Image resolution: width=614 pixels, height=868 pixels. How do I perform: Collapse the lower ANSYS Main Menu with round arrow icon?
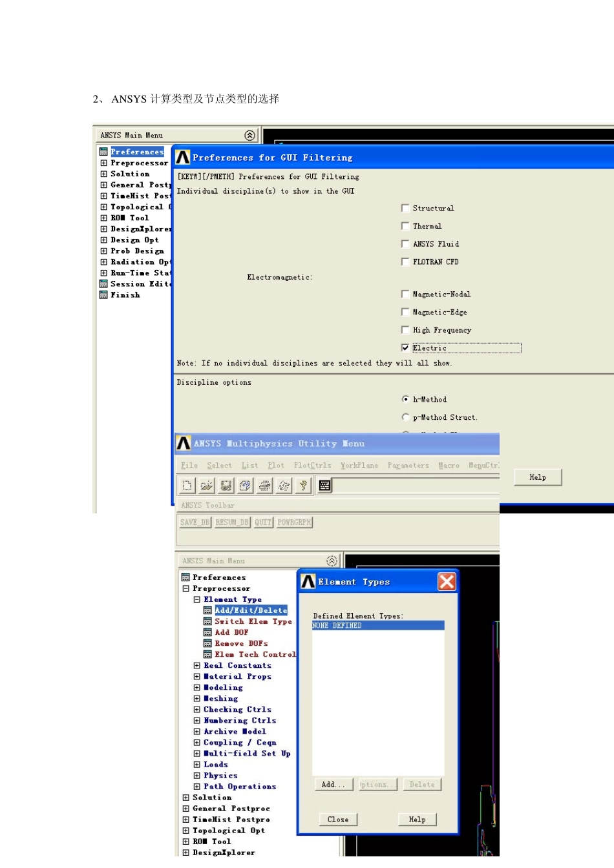[x=332, y=561]
